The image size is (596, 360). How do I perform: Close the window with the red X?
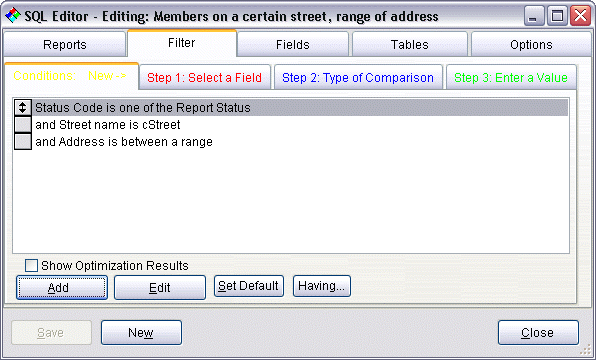pos(580,16)
